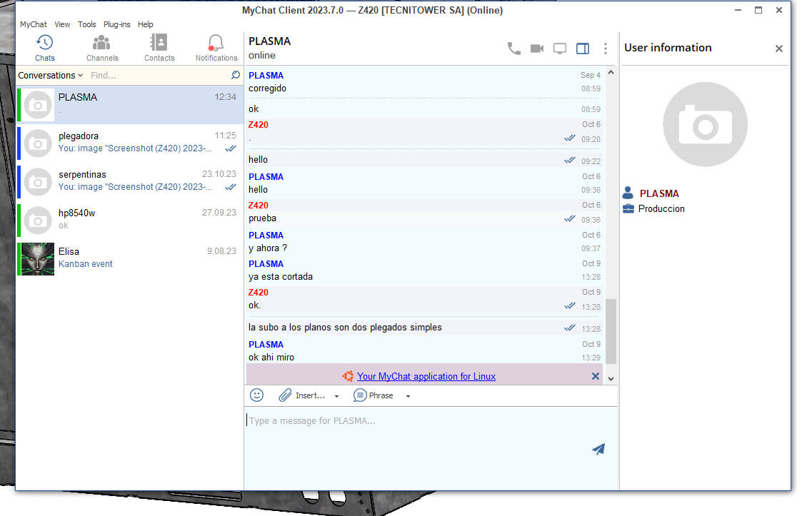Click the Z420 sender name above 'prueba'
812x516 pixels.
[258, 206]
